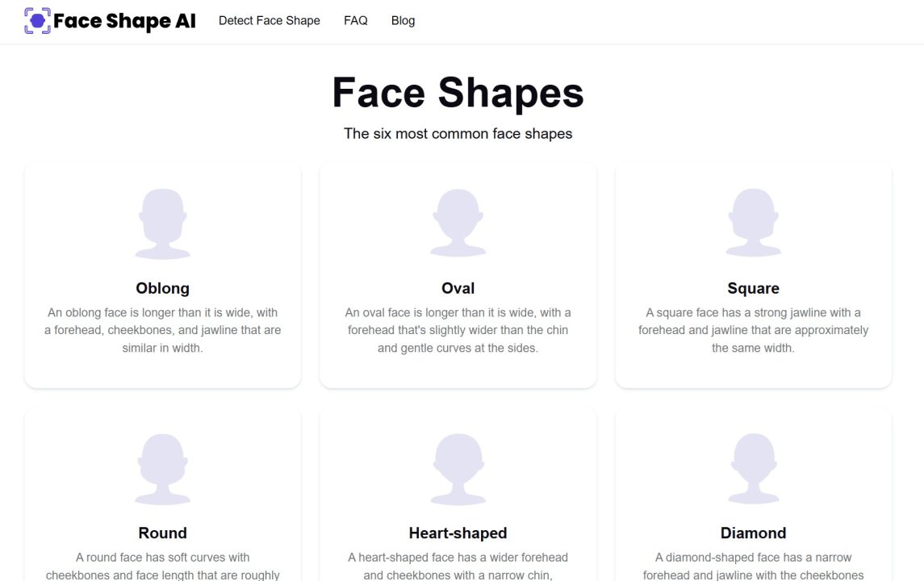Click the Diamond card heading
The image size is (924, 581).
pyautogui.click(x=753, y=533)
